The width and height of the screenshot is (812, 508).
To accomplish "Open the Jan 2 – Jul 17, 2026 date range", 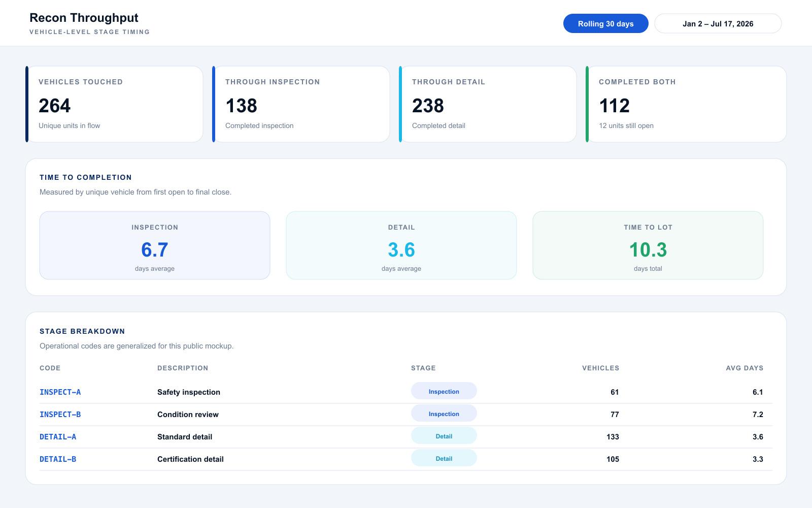I will click(x=718, y=23).
